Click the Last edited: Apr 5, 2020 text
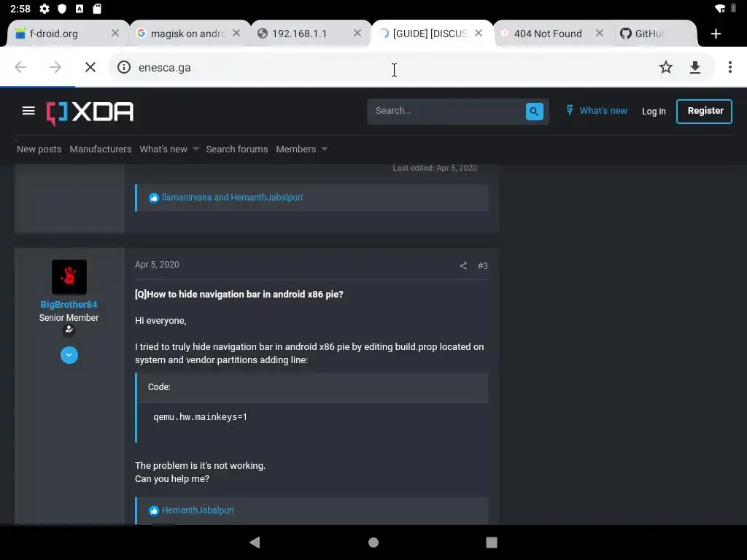This screenshot has height=560, width=747. (435, 168)
